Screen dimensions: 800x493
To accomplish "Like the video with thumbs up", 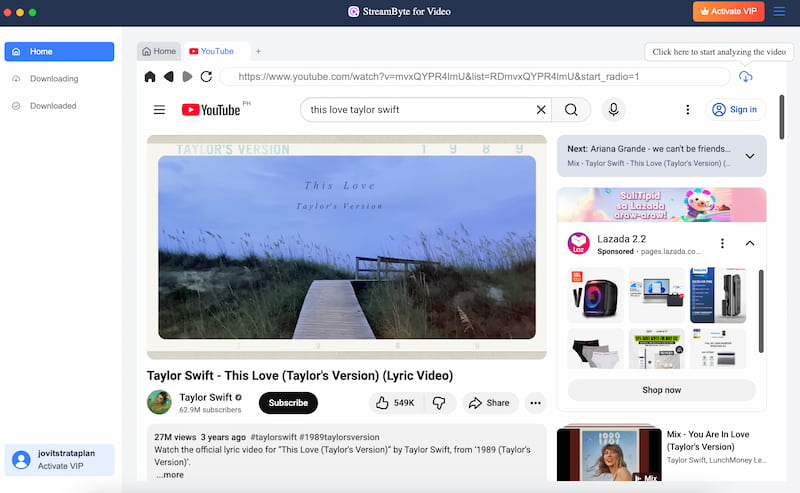I will click(x=395, y=403).
